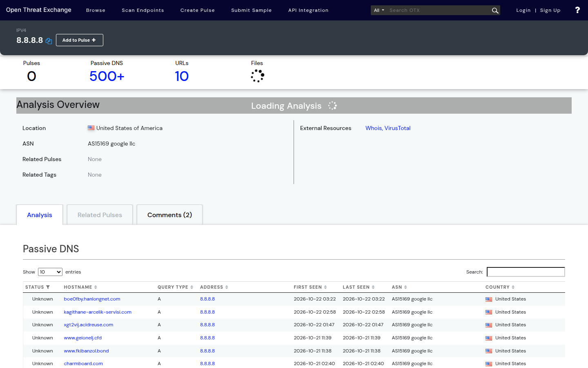The width and height of the screenshot is (588, 368).
Task: Click the Sign Up link
Action: [x=550, y=10]
